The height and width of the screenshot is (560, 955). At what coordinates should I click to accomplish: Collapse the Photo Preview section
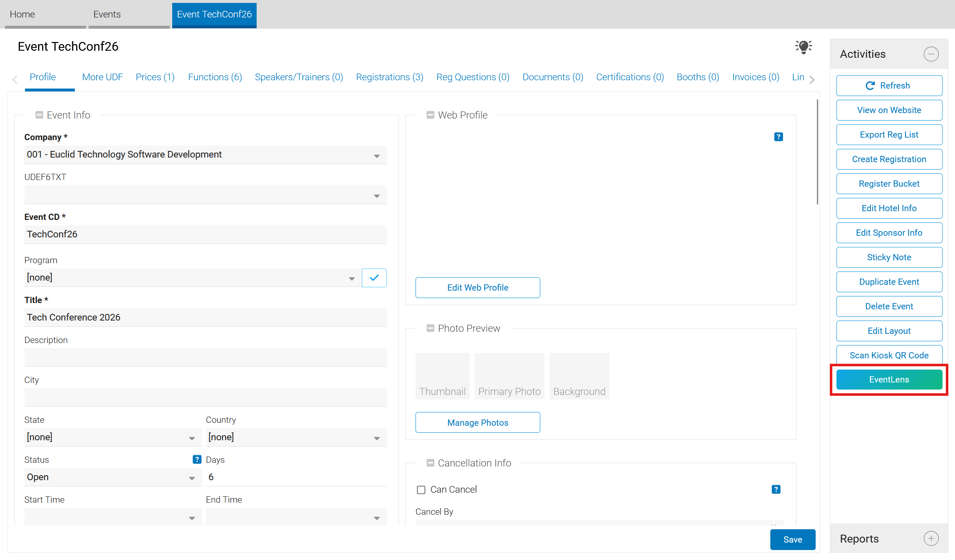click(430, 328)
